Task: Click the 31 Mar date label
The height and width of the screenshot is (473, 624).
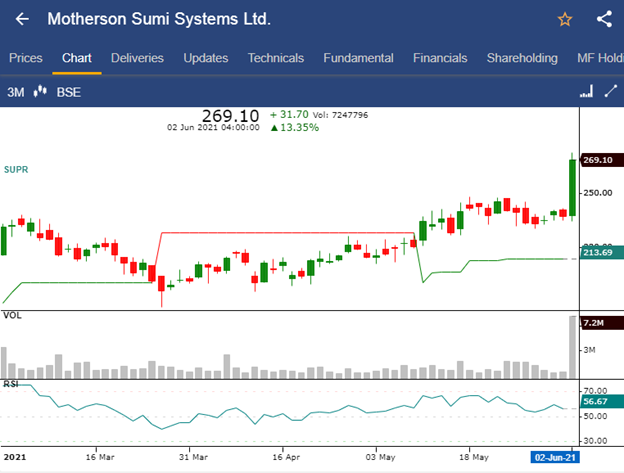Action: click(x=193, y=457)
